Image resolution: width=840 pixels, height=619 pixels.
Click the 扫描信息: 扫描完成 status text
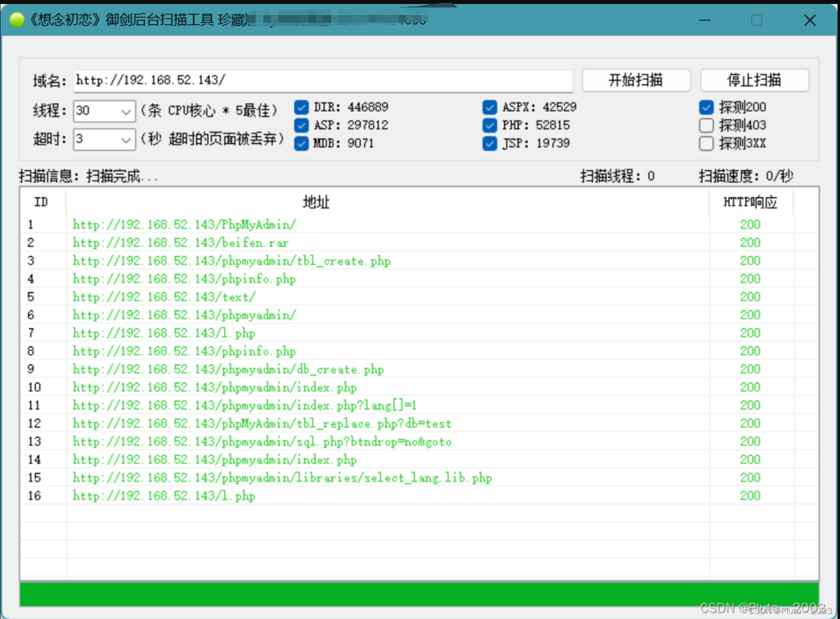point(88,176)
